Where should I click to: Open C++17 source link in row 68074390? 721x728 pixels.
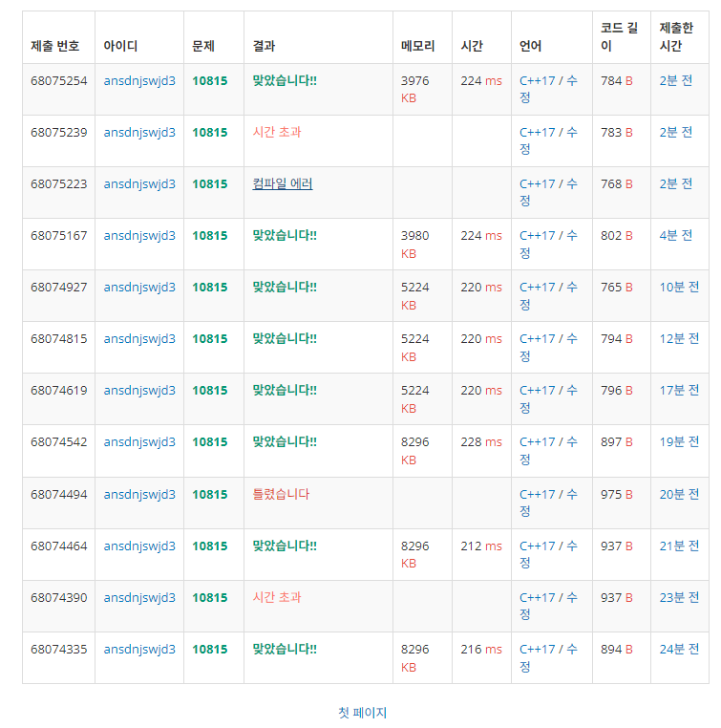537,597
